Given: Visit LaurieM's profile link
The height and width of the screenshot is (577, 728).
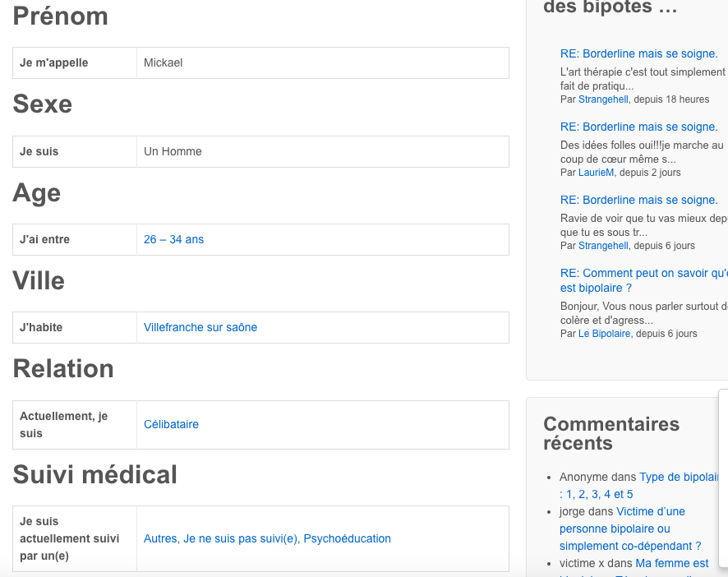Looking at the screenshot, I should pos(596,173).
